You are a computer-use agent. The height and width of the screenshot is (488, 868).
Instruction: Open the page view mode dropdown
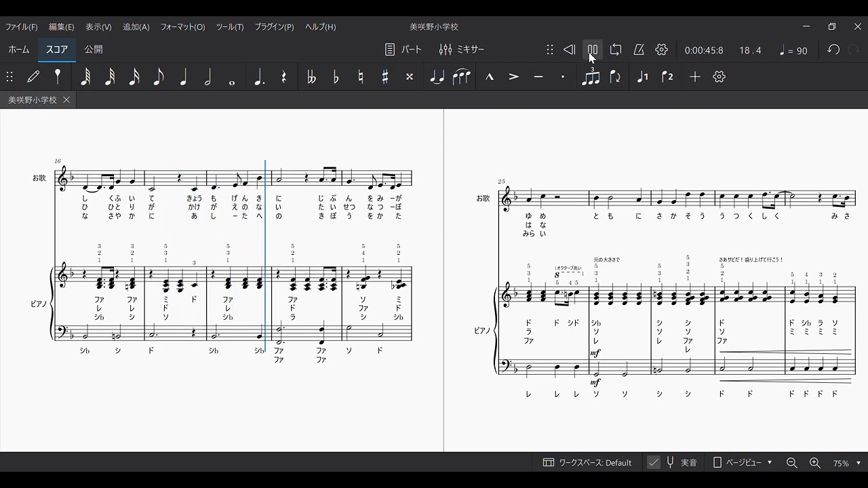[743, 463]
